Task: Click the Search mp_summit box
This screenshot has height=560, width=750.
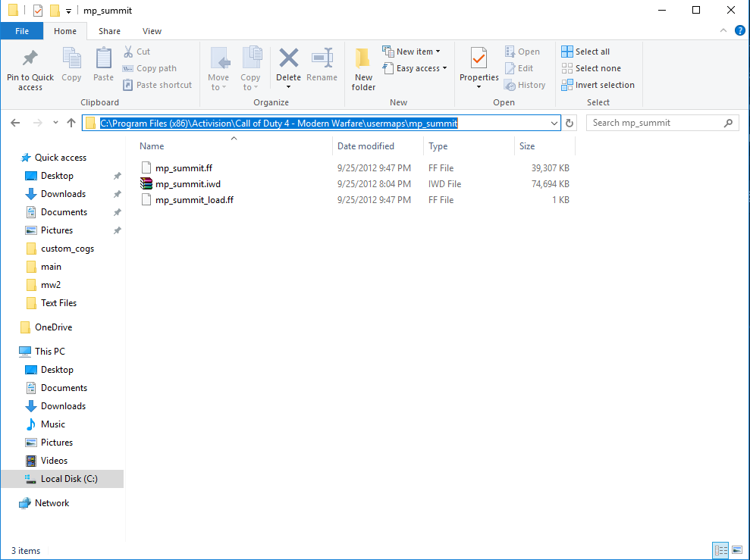Action: (x=663, y=123)
